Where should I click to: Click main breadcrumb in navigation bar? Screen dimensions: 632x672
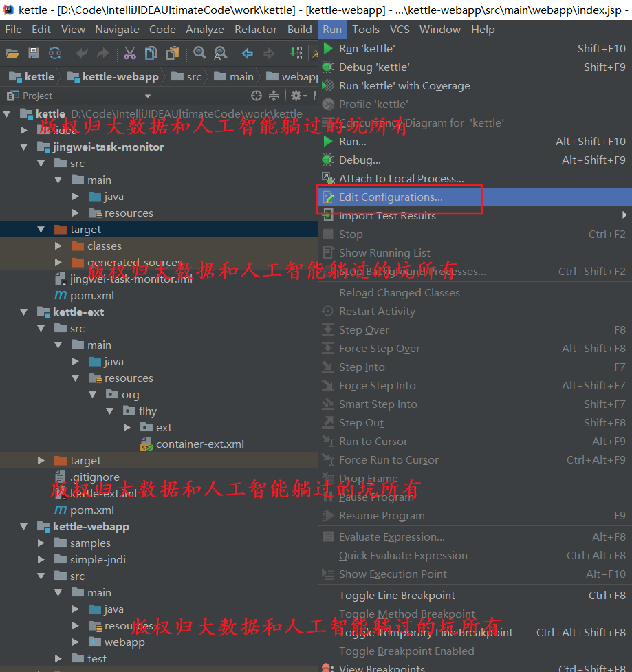tap(234, 77)
